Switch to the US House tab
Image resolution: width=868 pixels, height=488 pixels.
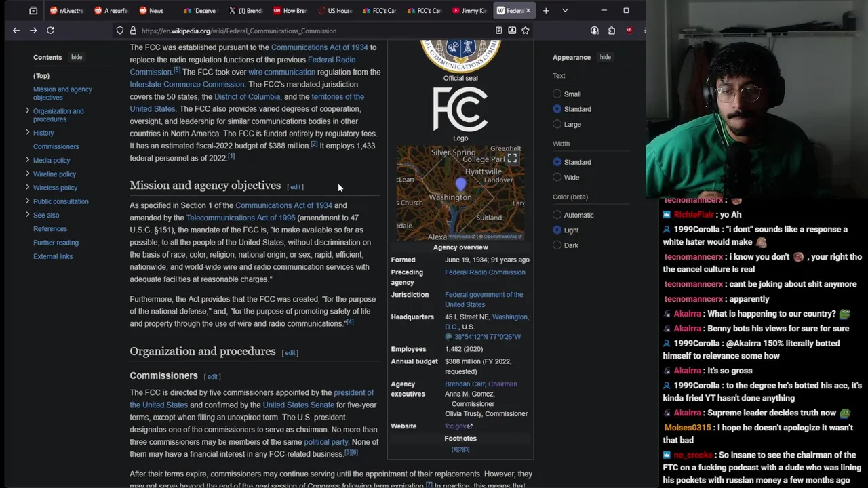[334, 11]
